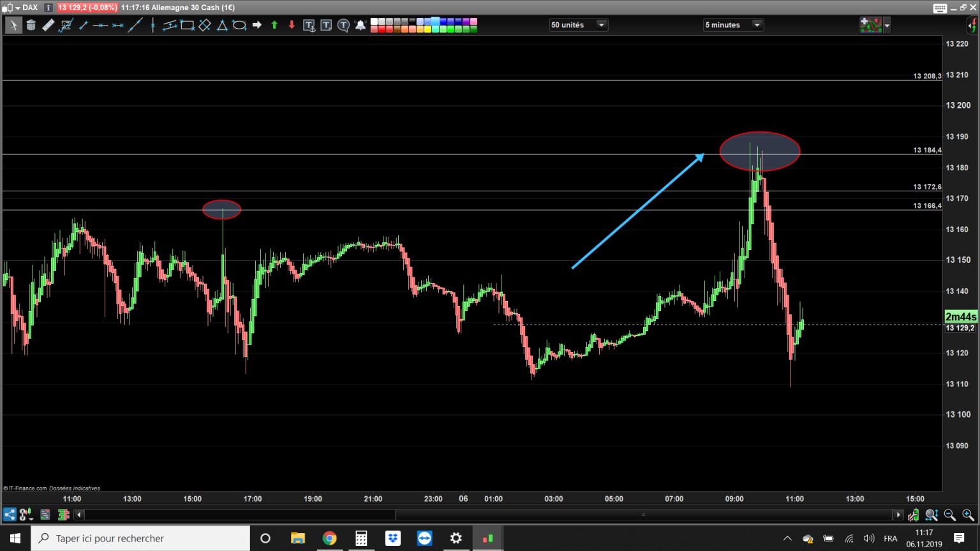The image size is (980, 551).
Task: Select the diamond shape drawing tool
Action: [x=205, y=25]
